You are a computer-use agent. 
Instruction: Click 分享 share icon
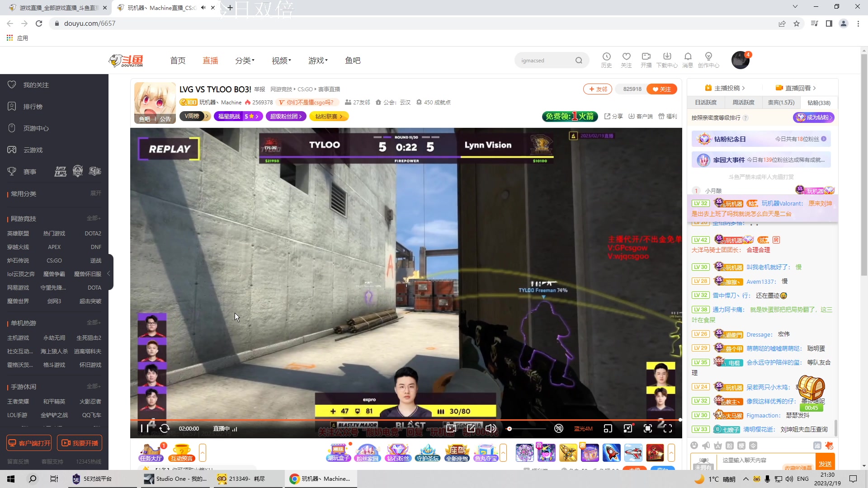[613, 117]
